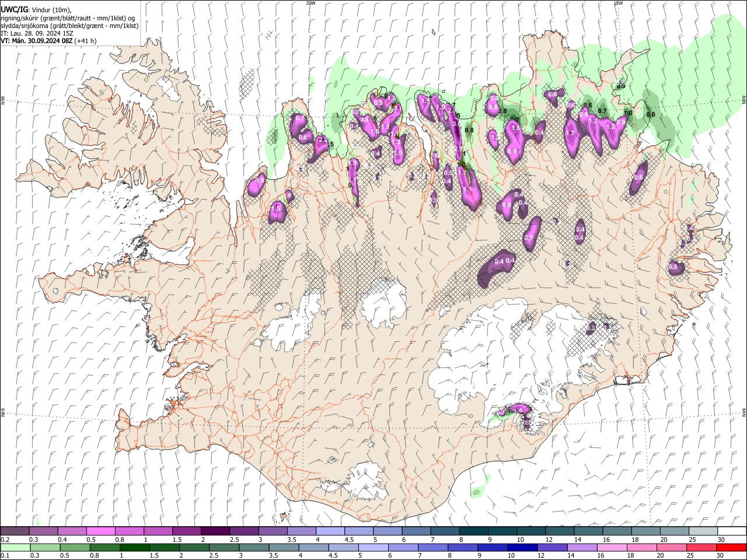Click the 25 red swatch in lower rain scale
The image size is (747, 560).
701,547
